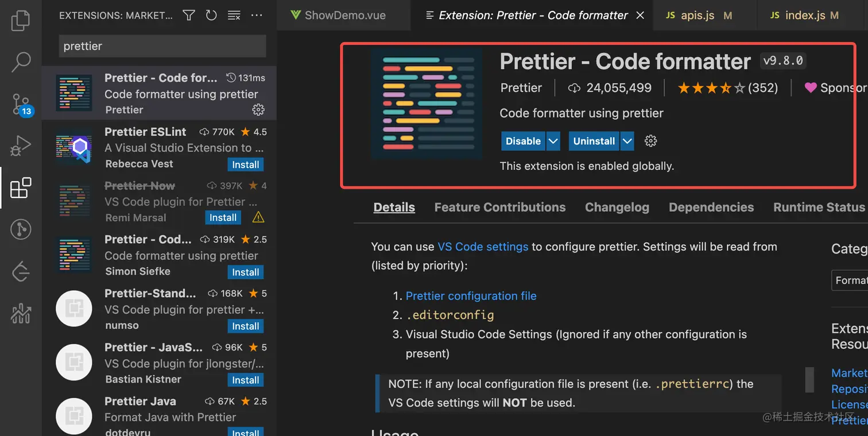Click 'This extension is enabled globally.' text
Image resolution: width=868 pixels, height=436 pixels.
tap(587, 166)
